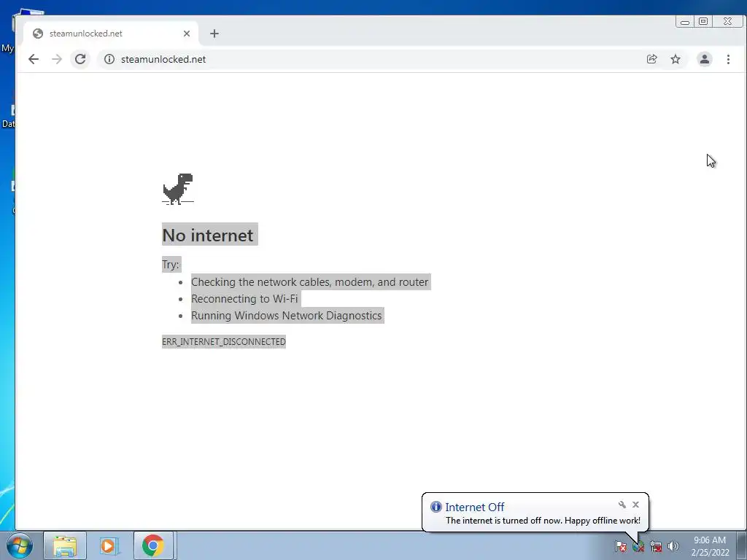
Task: Restore down the Chrome window
Action: (703, 21)
